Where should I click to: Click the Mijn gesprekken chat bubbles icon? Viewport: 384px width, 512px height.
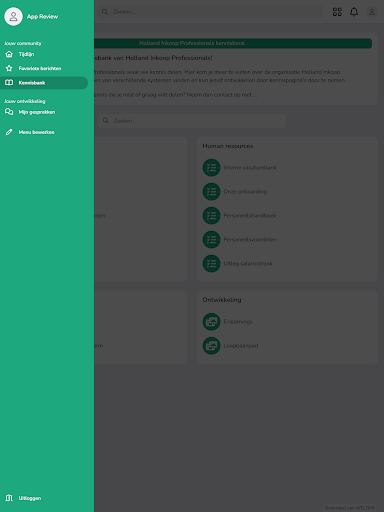point(9,112)
